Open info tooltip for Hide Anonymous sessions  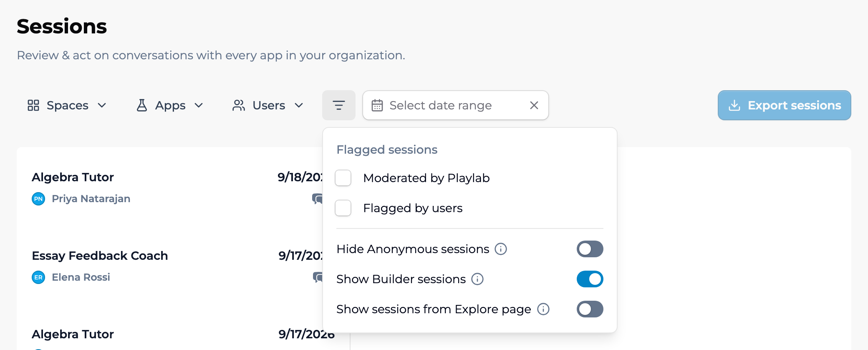click(501, 249)
